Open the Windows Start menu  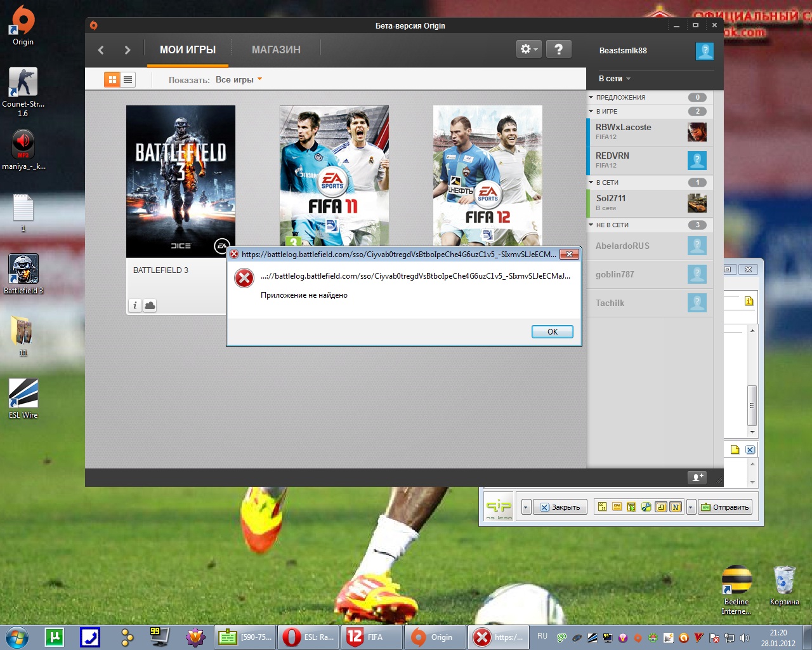point(17,637)
